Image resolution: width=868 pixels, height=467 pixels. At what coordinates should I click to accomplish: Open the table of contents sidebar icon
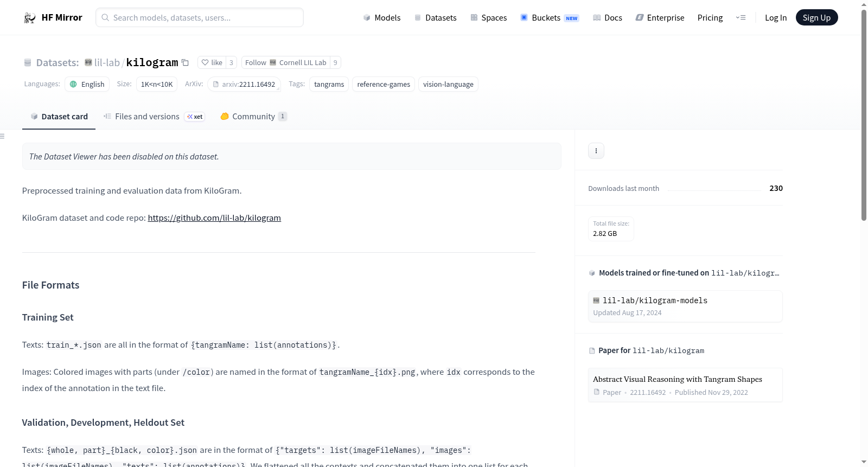click(2, 136)
